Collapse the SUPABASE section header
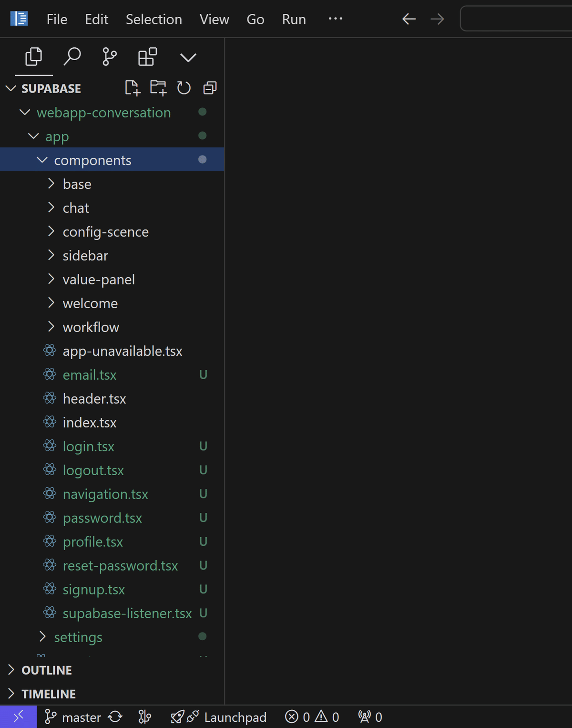 tap(112, 88)
